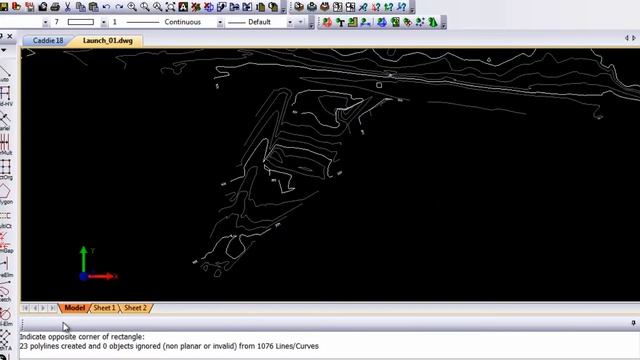Screen dimensions: 640x360
Task: Select the Multi-line tool in left sidebar
Action: 5,144
